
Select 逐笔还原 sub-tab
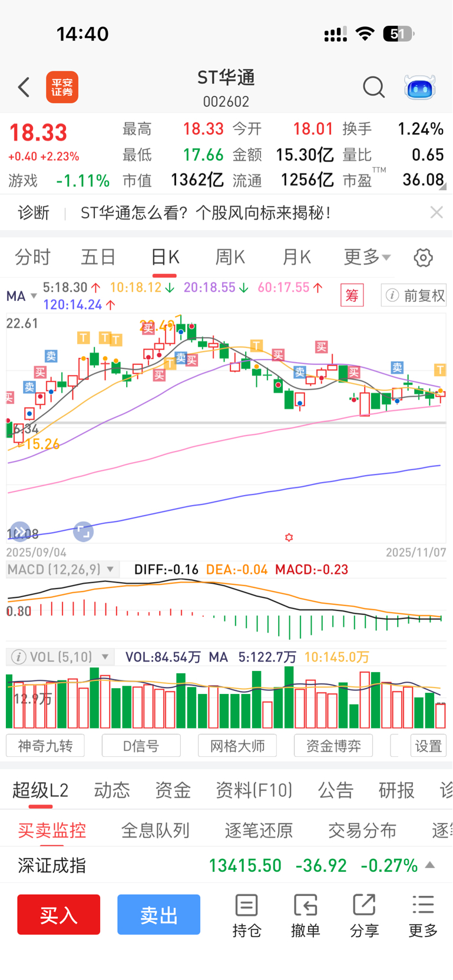(x=259, y=830)
